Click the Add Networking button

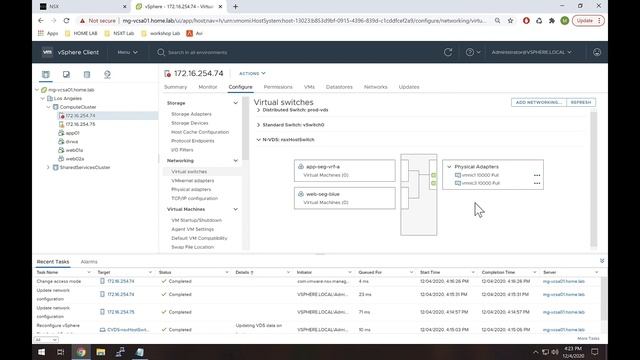click(539, 102)
